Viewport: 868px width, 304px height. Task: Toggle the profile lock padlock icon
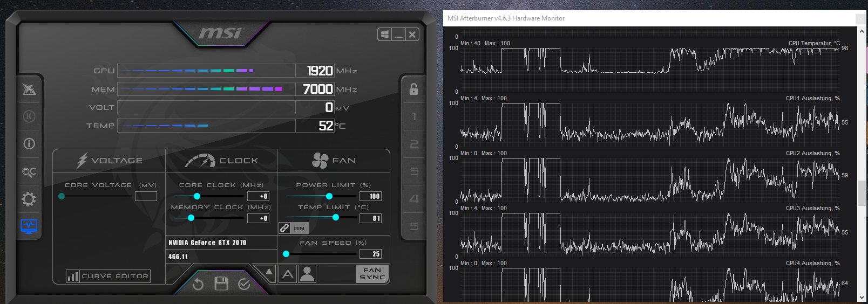(413, 89)
